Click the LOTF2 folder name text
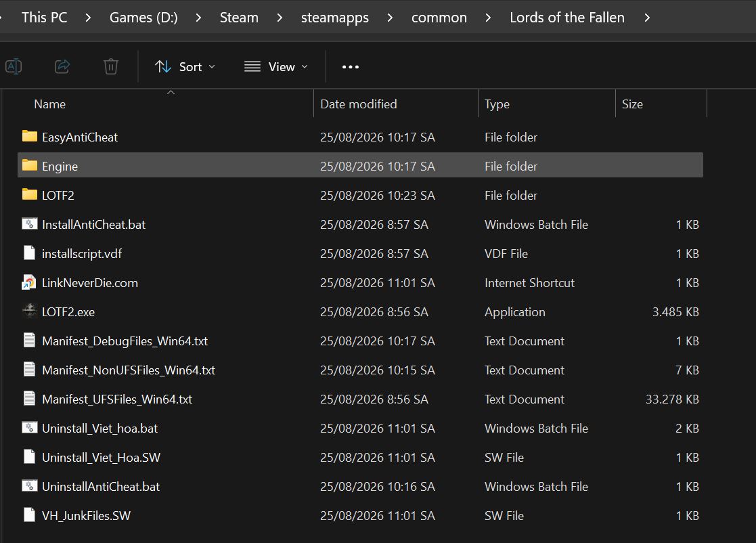Screen dimensions: 756x543 [58, 195]
